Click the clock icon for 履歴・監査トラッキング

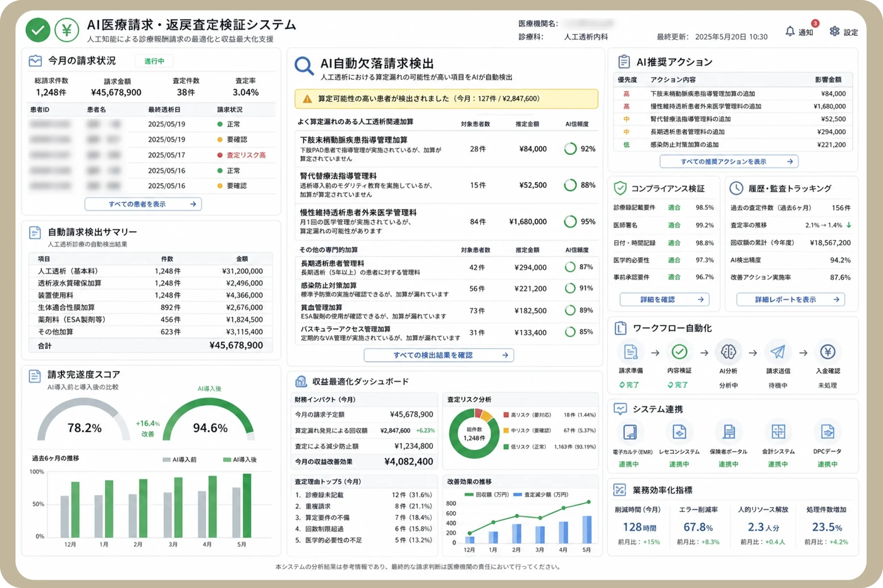click(x=736, y=188)
